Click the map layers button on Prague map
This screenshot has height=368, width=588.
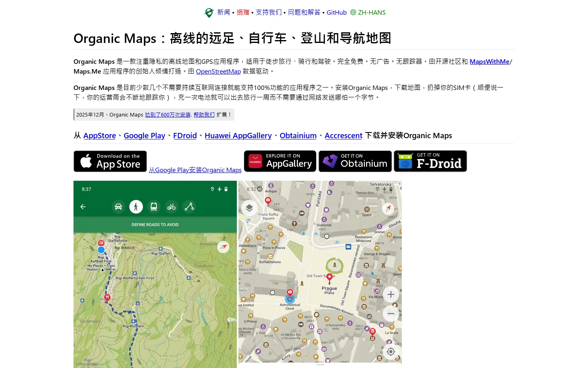click(249, 209)
